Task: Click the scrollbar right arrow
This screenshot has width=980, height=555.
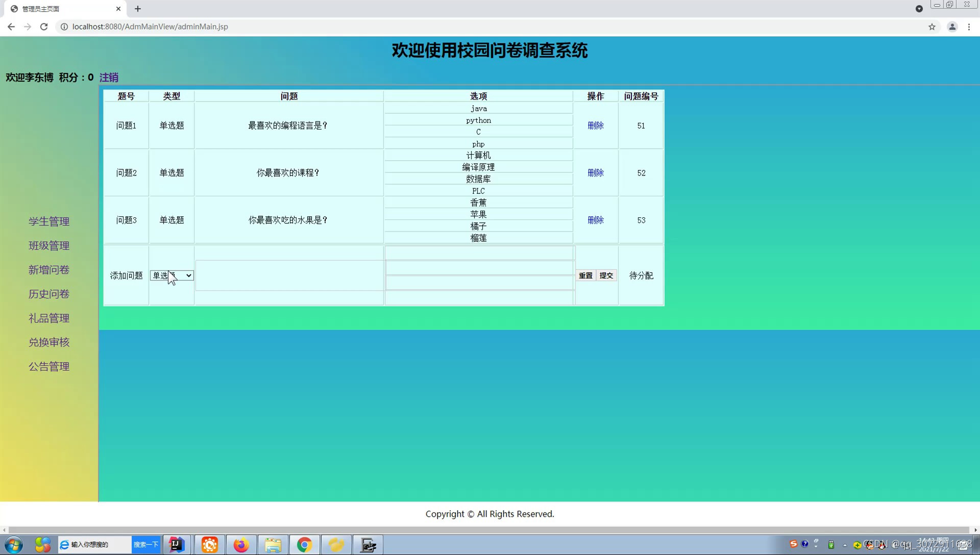Action: tap(975, 530)
